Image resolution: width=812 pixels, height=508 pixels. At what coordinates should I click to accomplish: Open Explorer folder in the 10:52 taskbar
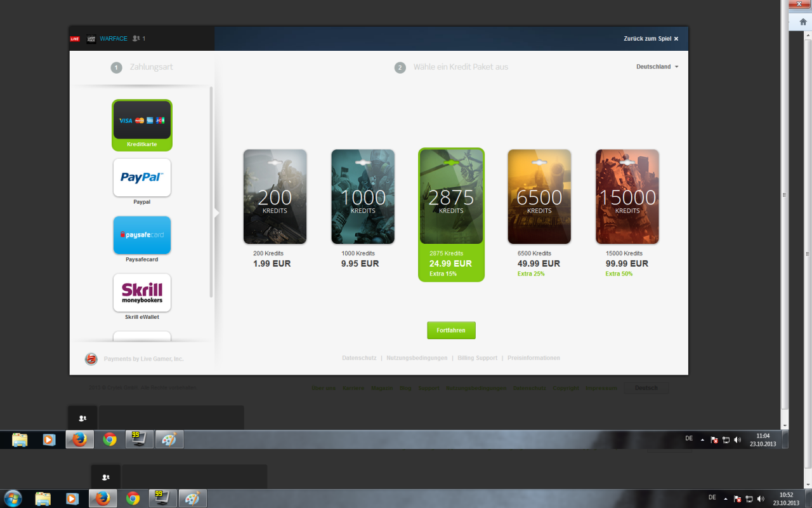(43, 498)
